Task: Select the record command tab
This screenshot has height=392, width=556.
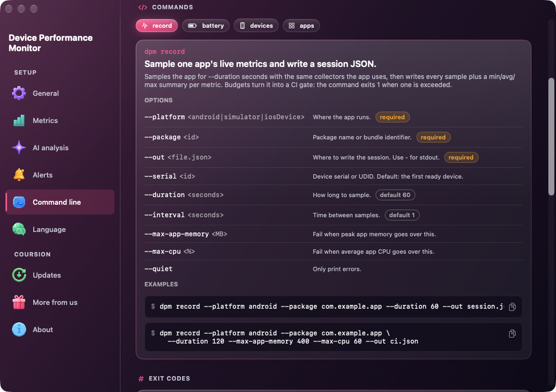Action: (x=157, y=26)
